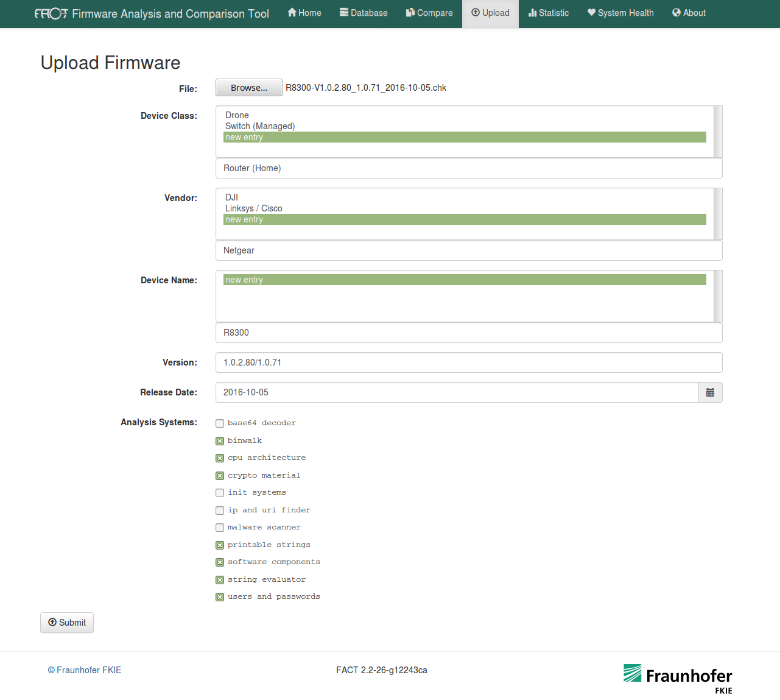The height and width of the screenshot is (700, 780).
Task: Click the Router (Home) device class field
Action: coord(469,168)
